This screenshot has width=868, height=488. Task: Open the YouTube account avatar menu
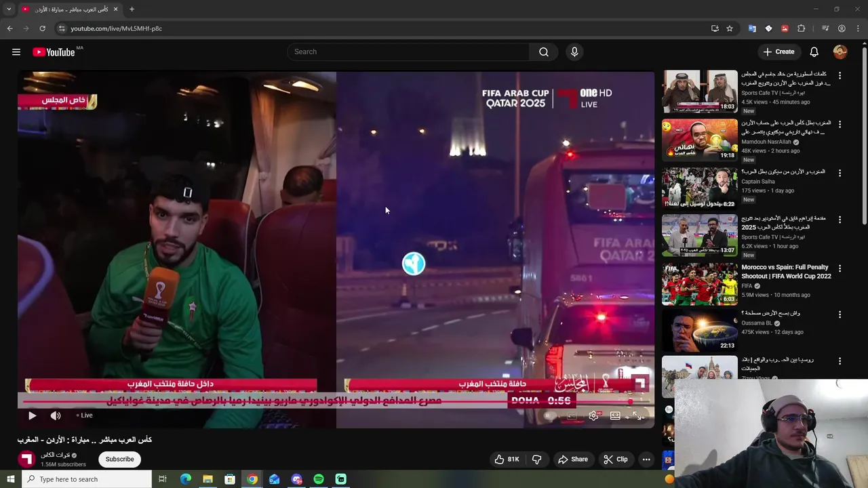(840, 52)
